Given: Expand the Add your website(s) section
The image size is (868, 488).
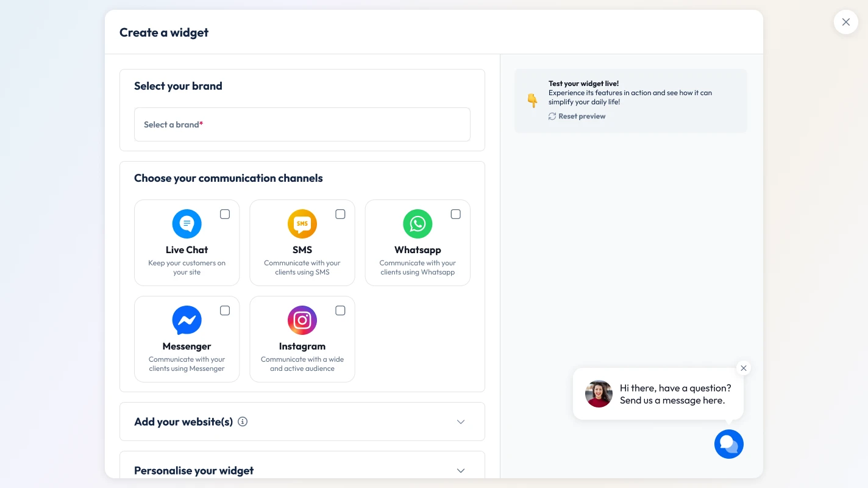Looking at the screenshot, I should [461, 422].
